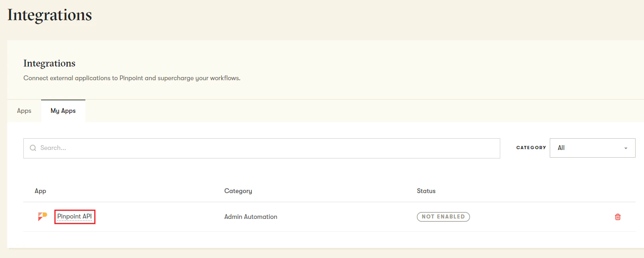Click the Admin Automation category cell

251,217
